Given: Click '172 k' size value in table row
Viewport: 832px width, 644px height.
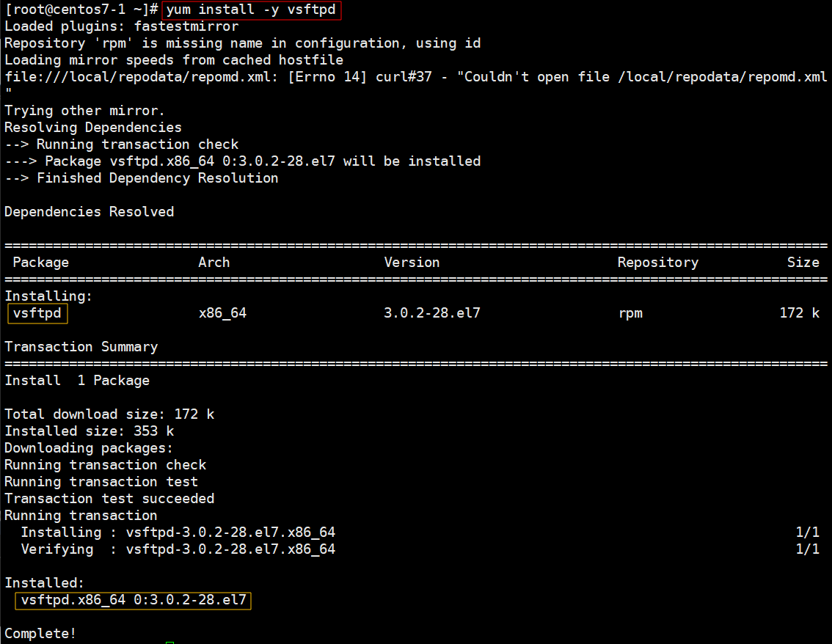Looking at the screenshot, I should coord(800,313).
